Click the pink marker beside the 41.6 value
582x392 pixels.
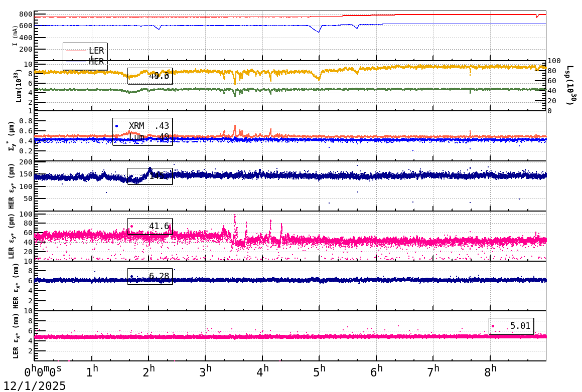click(132, 226)
